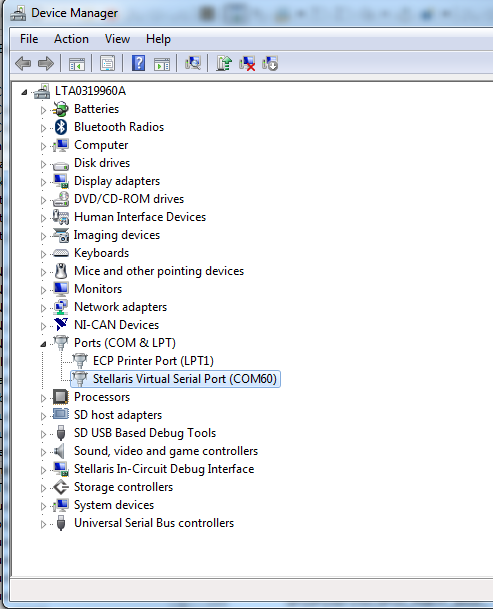Open the File menu
493x609 pixels.
coord(29,39)
